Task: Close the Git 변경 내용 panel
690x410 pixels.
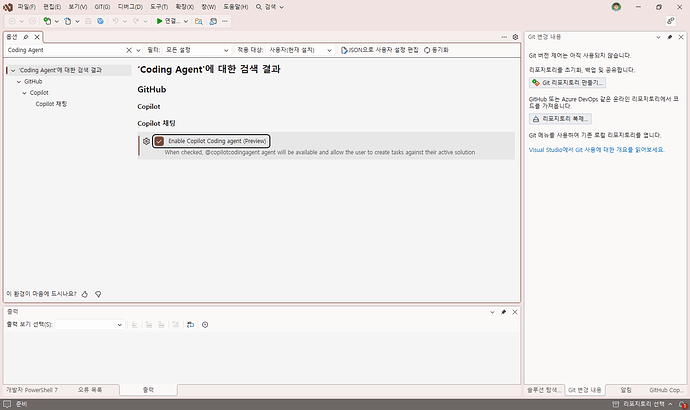Action: click(681, 37)
